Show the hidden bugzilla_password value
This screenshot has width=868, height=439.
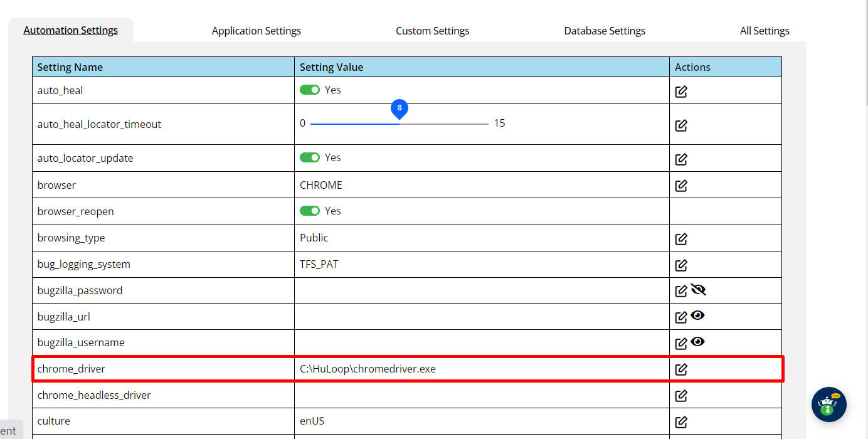(x=699, y=290)
